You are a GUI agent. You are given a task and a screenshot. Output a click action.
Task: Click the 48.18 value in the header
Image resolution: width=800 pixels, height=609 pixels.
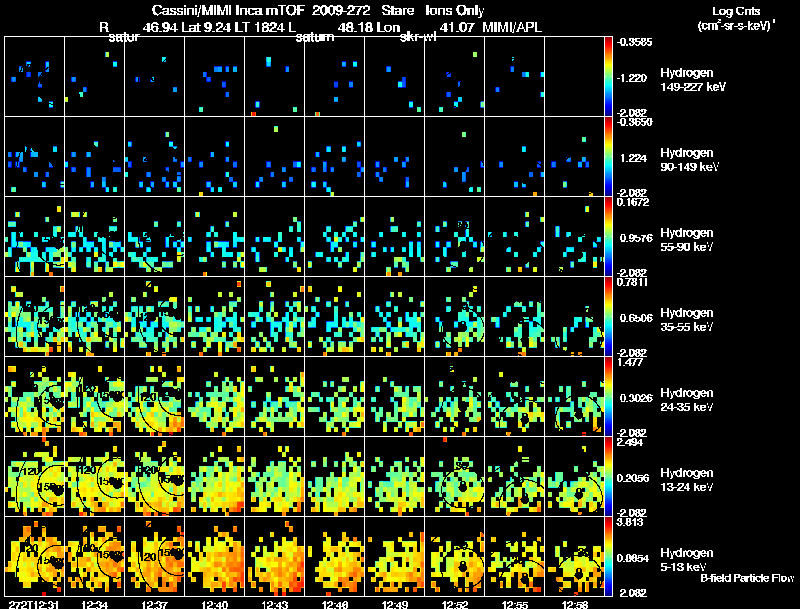click(x=355, y=27)
